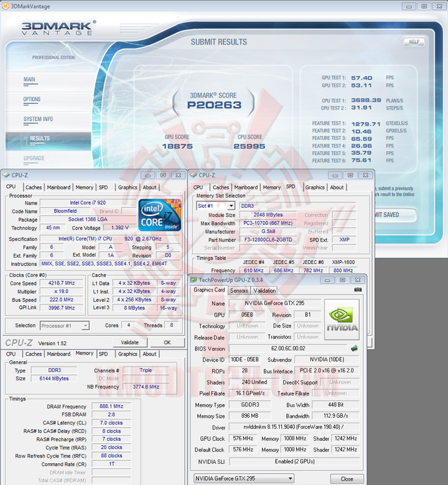Click the GPU-Z BIOS Version field
Image resolution: width=448 pixels, height=485 pixels.
pos(288,349)
